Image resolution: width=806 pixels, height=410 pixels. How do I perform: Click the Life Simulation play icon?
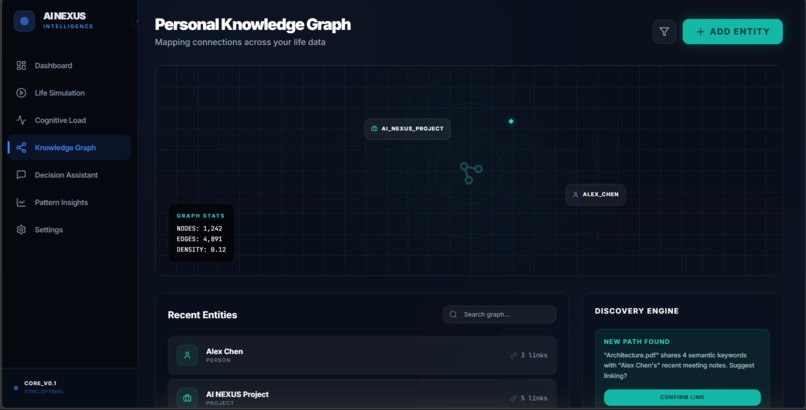click(21, 93)
